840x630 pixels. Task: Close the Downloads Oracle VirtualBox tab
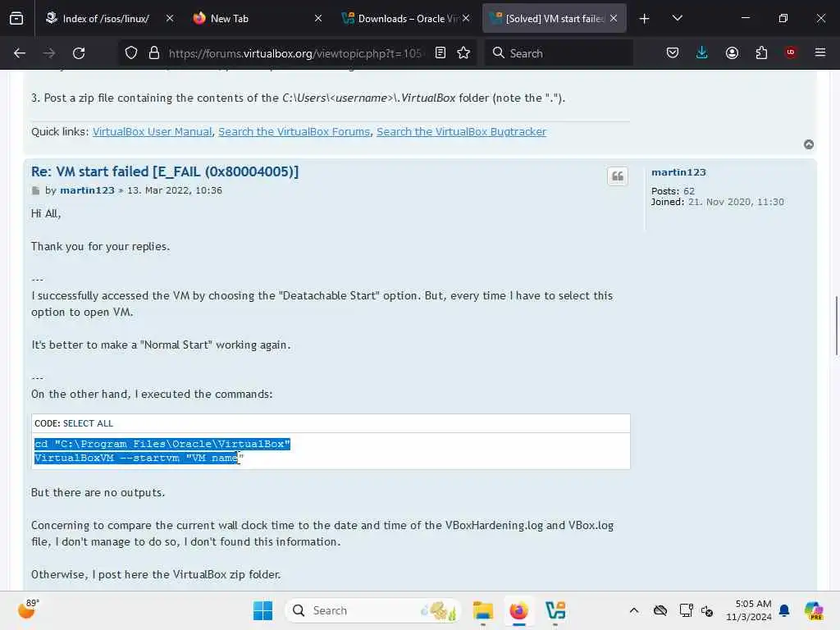(x=466, y=18)
